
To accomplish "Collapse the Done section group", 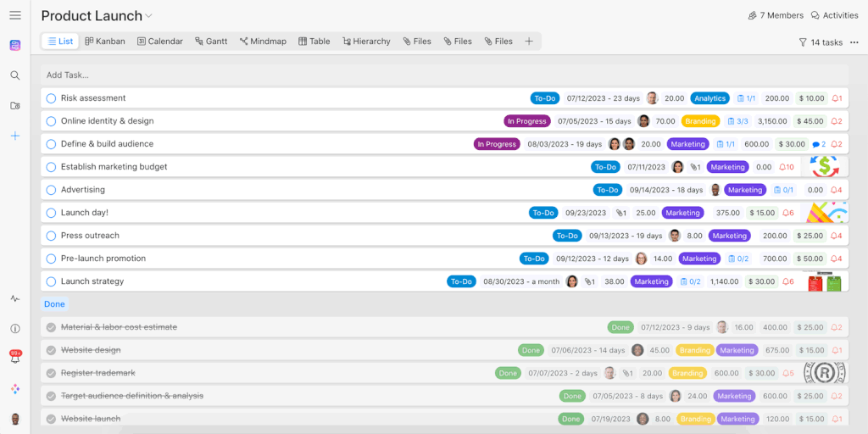I will [x=54, y=303].
